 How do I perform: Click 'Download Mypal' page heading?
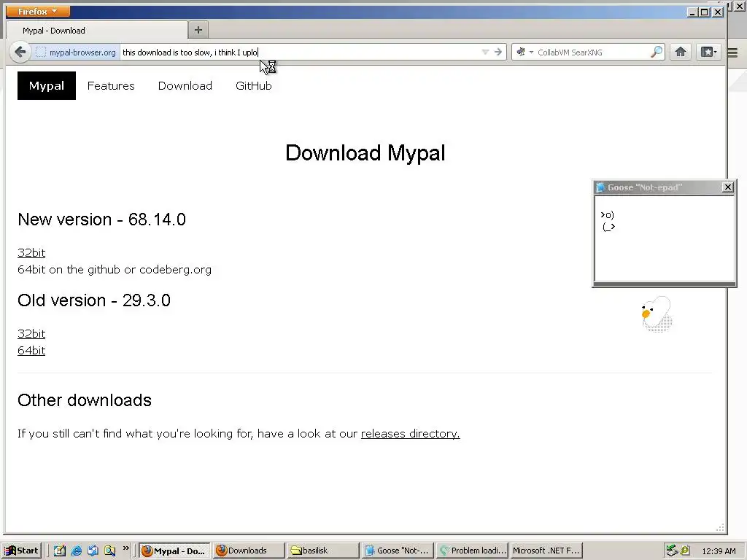point(365,153)
